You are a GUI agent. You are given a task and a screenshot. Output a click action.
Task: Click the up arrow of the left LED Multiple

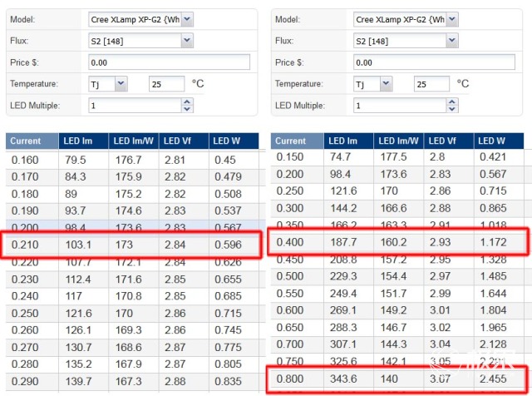[186, 101]
